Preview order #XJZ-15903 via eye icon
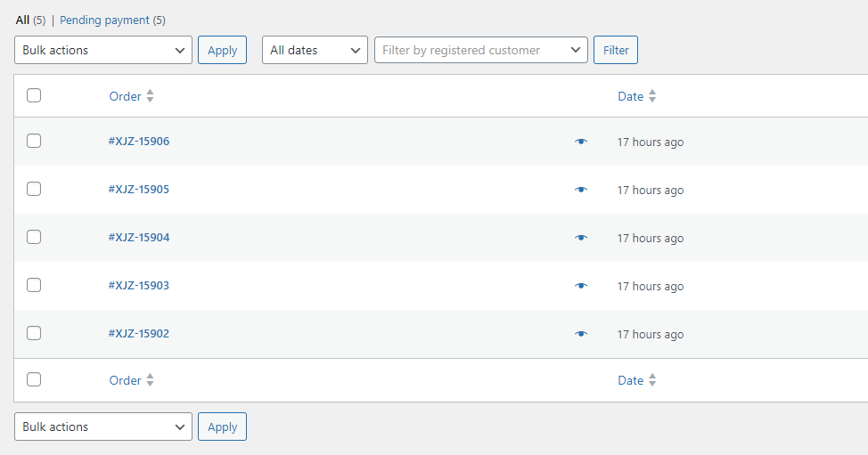This screenshot has width=868, height=455. point(581,286)
